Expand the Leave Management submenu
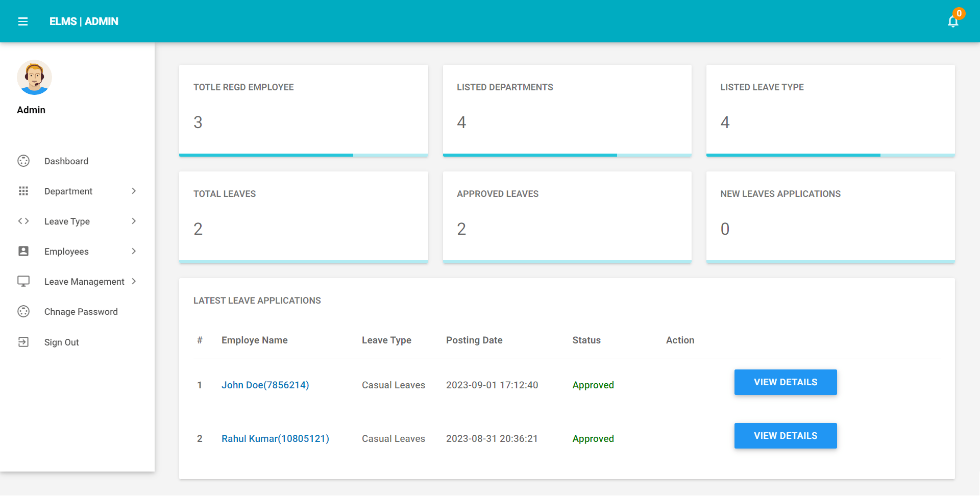This screenshot has width=980, height=496. 134,281
